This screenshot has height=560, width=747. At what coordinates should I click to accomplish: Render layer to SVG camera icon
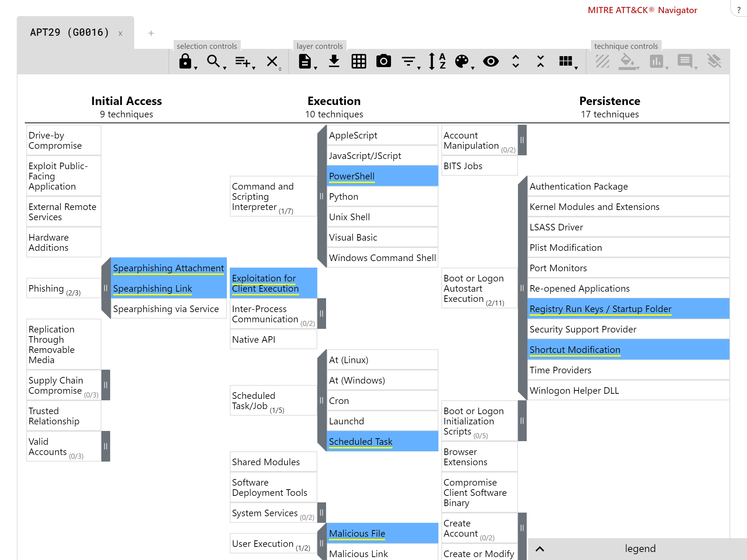click(x=384, y=61)
